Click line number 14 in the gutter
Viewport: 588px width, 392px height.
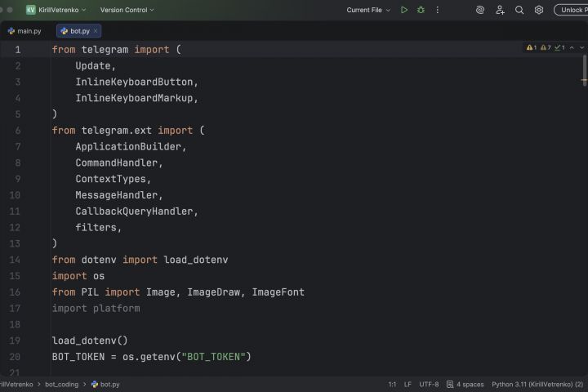[15, 260]
